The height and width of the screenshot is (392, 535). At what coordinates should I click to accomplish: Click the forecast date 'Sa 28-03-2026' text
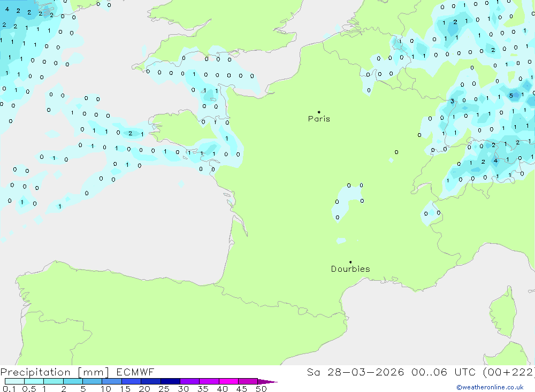(355, 372)
